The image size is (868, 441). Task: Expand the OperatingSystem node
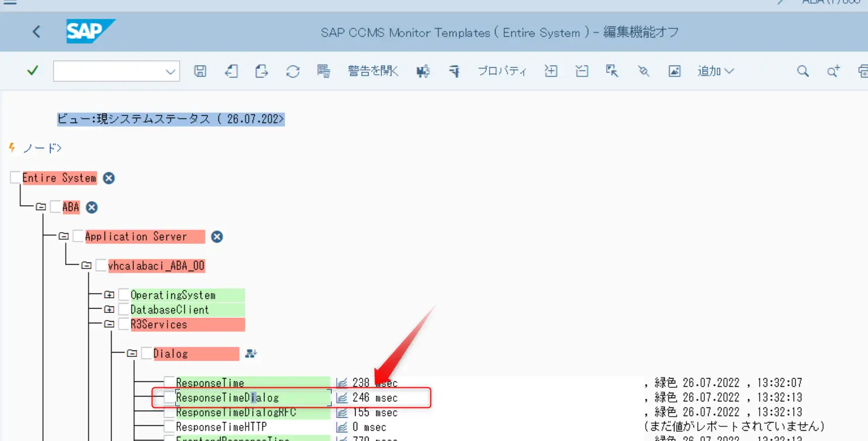click(x=109, y=295)
